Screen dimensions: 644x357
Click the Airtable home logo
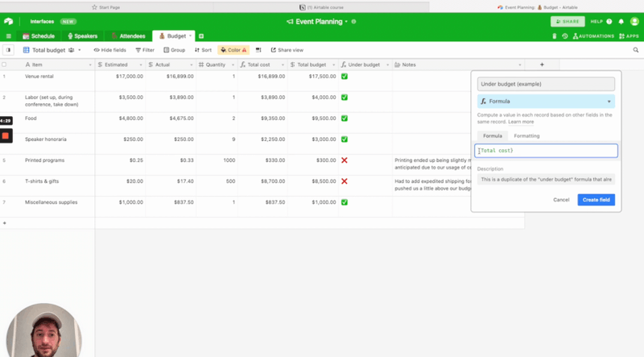coord(9,22)
